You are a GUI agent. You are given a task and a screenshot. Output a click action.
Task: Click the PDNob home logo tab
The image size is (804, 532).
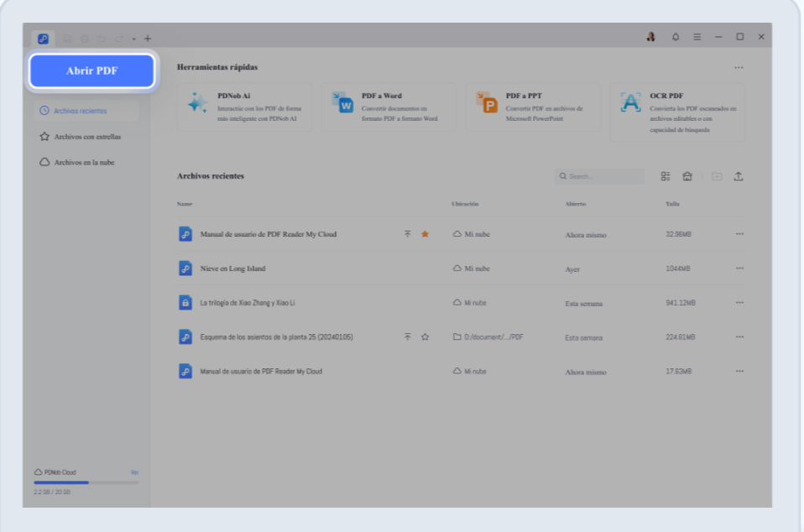43,39
